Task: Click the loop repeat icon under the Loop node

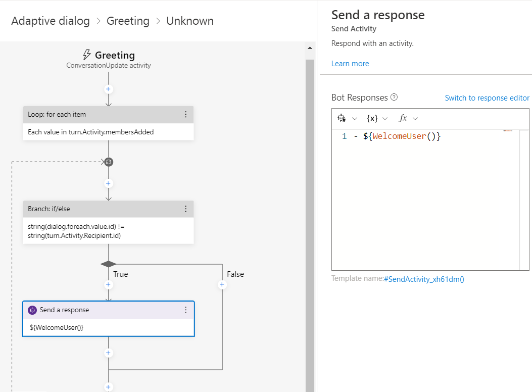Action: [x=108, y=162]
